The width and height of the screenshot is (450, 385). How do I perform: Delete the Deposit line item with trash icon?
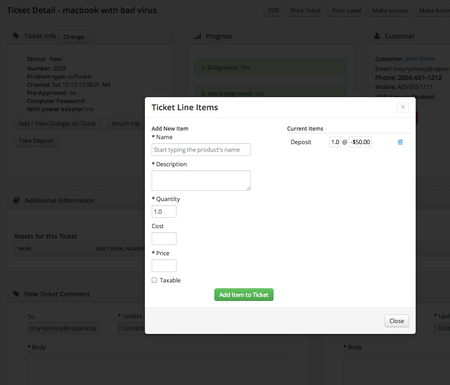pos(400,142)
